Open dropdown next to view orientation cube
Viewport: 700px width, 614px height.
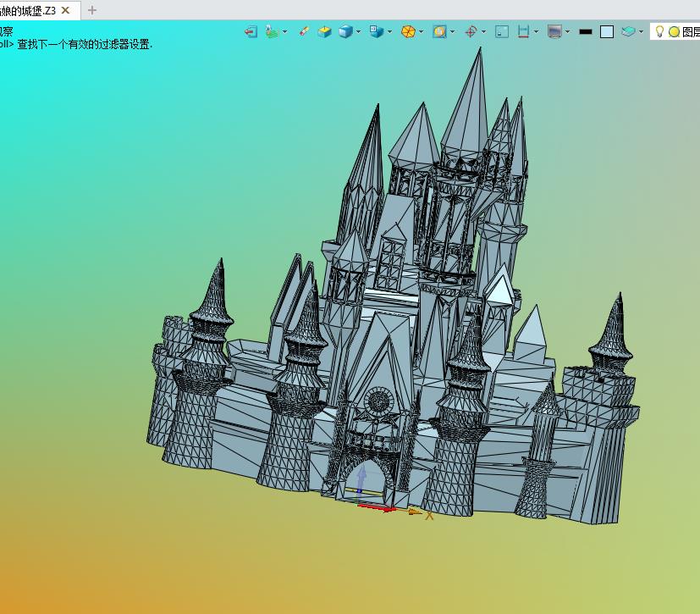(389, 31)
